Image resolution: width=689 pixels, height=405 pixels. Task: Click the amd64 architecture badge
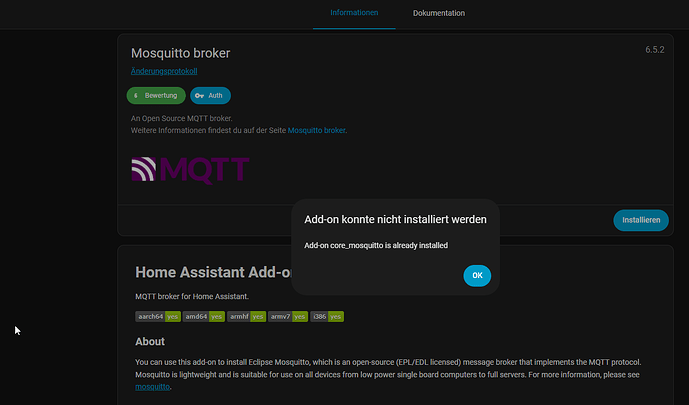(x=203, y=316)
